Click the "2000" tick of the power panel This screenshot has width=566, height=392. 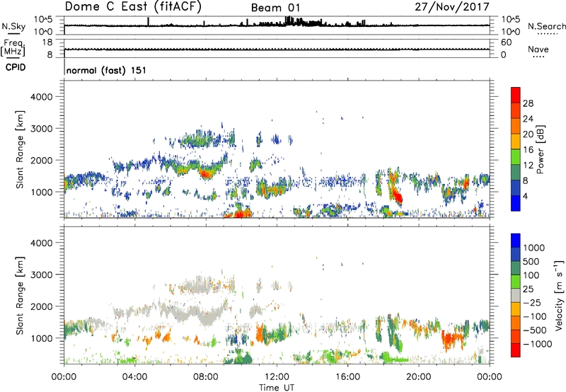[x=42, y=160]
